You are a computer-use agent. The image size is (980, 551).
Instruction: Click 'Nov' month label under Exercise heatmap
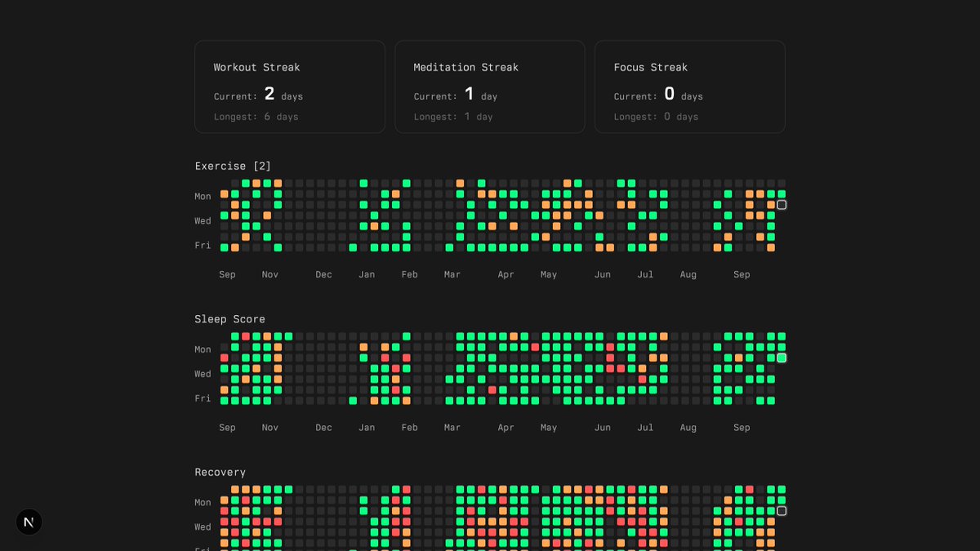click(270, 274)
